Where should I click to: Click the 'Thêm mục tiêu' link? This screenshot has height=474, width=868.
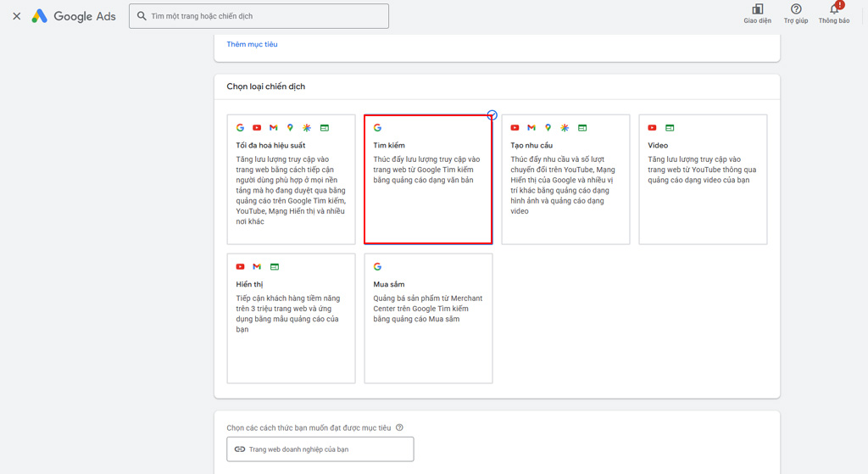(x=252, y=44)
